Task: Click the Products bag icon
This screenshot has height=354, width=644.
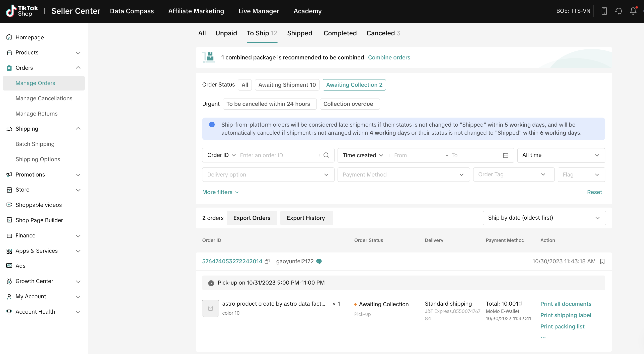Action: pos(9,53)
